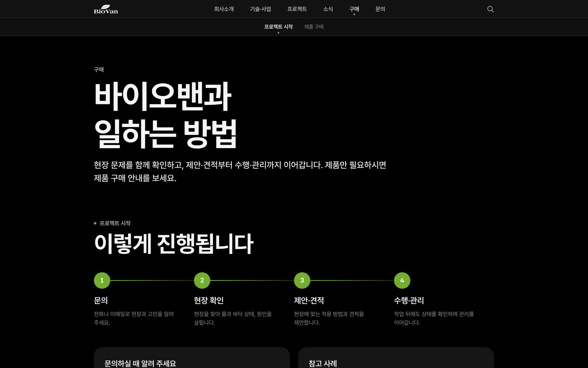Click description text 현장을 찾아 물과 바닥 상태
Viewport: 588px width, 368px height.
tap(233, 318)
